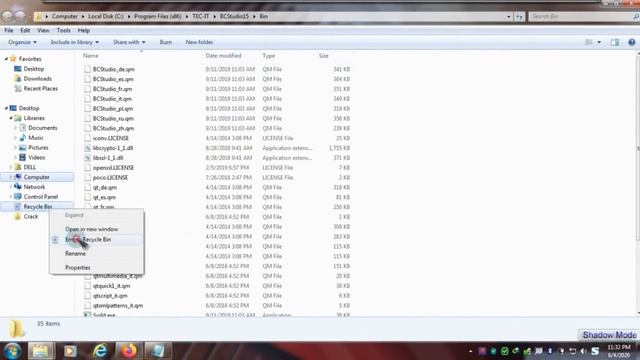The image size is (640, 360).
Task: Open Windows Explorer taskbar icon
Action: click(x=40, y=351)
